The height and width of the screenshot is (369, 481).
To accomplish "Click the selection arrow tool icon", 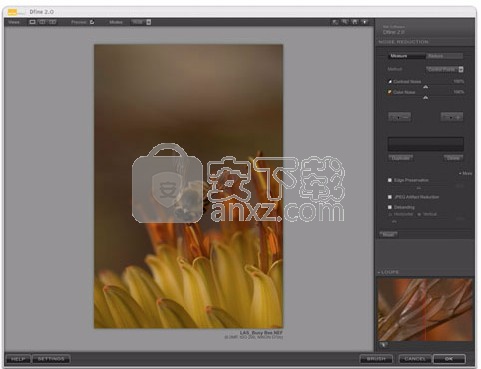I will pos(335,22).
